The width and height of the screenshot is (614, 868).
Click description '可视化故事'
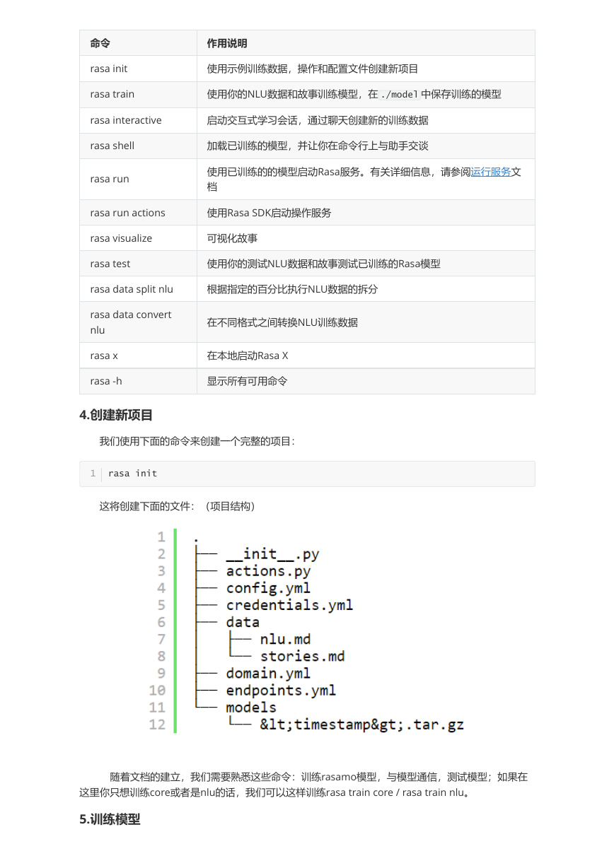coord(232,238)
